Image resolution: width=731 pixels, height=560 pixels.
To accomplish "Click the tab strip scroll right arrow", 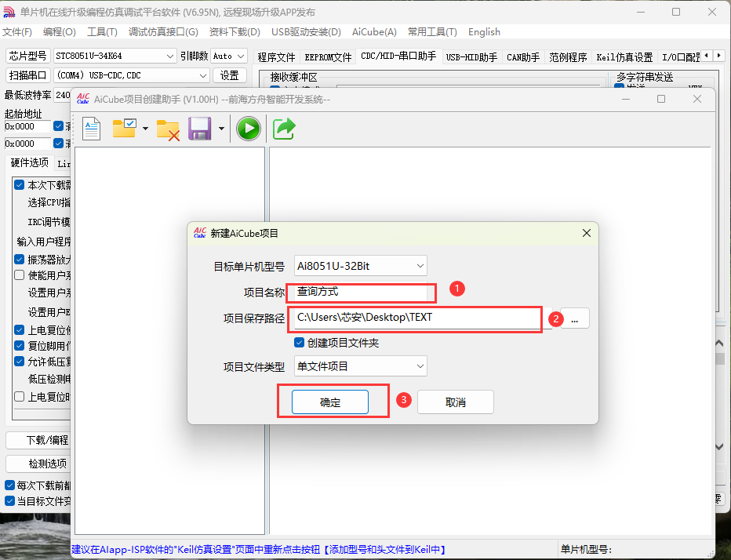I will point(719,56).
